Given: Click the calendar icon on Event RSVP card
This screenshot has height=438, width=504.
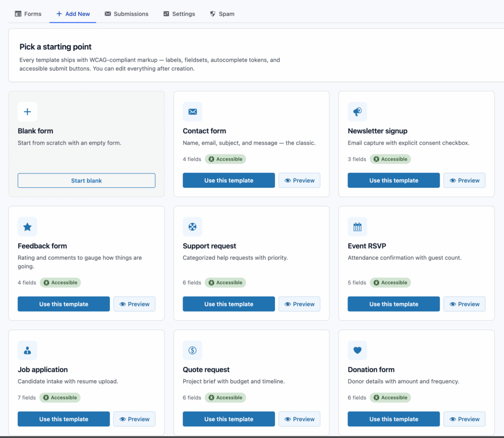Looking at the screenshot, I should pos(357,227).
